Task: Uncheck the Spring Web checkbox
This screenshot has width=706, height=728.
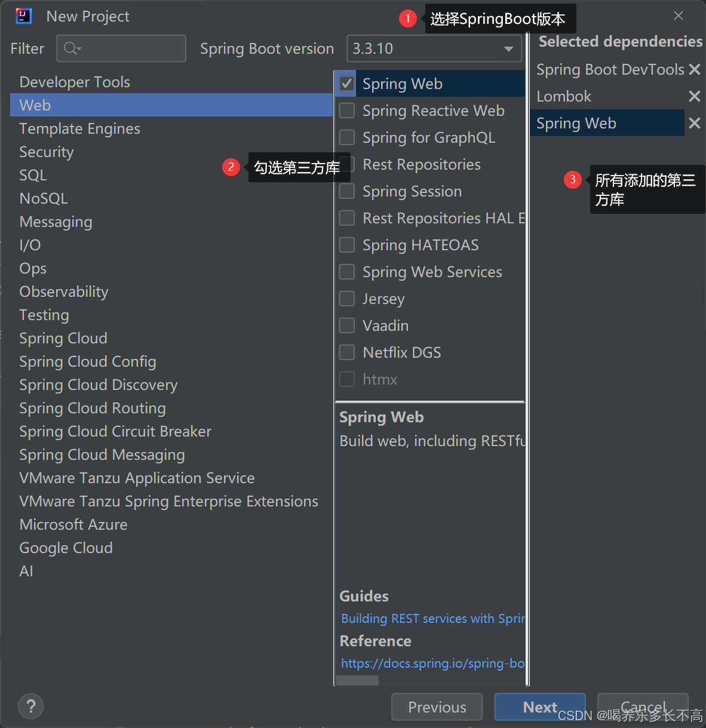Action: point(347,84)
